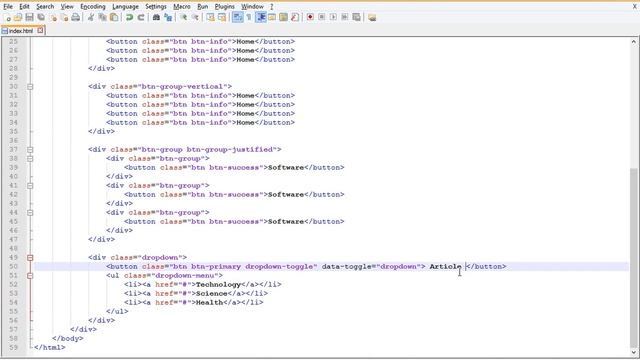Click the Zoom Out toolbar icon
640x360 pixels.
click(x=195, y=18)
